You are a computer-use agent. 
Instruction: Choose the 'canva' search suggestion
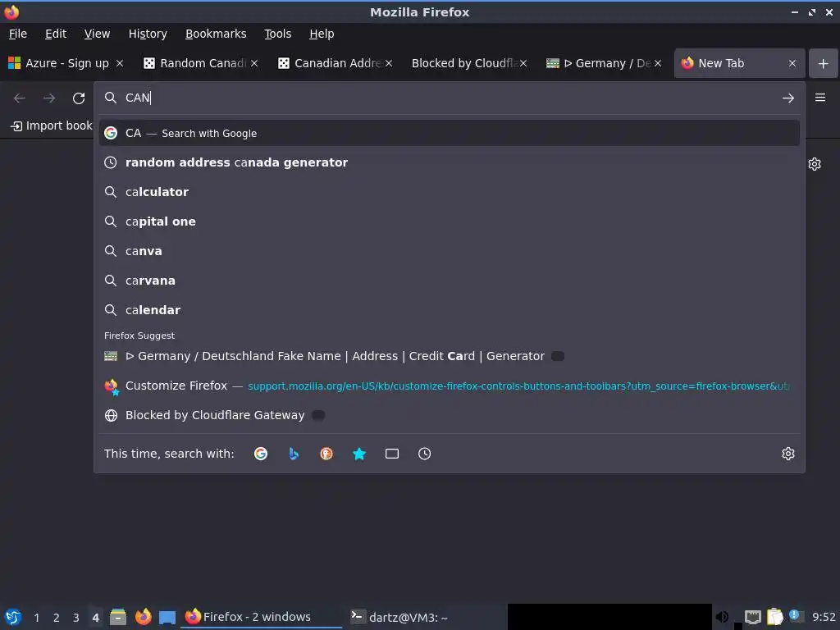coord(449,251)
